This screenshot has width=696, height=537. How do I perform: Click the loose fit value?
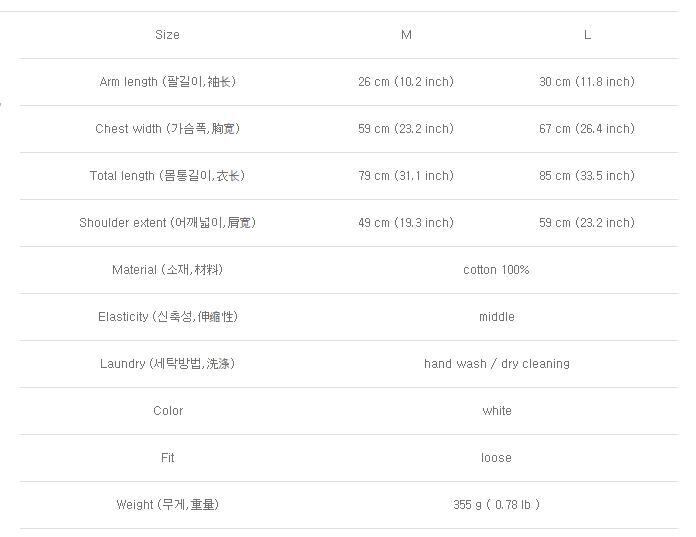coord(496,458)
